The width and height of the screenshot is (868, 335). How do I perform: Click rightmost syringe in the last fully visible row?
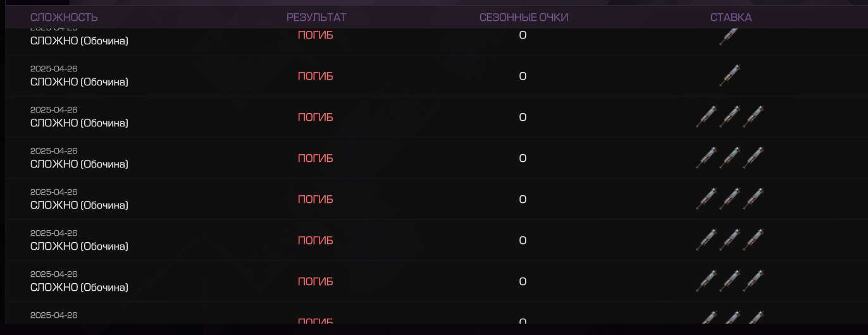coord(753,281)
